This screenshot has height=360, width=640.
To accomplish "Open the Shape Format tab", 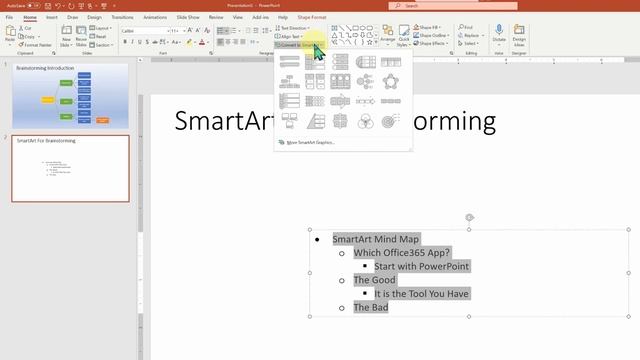I will click(x=312, y=17).
